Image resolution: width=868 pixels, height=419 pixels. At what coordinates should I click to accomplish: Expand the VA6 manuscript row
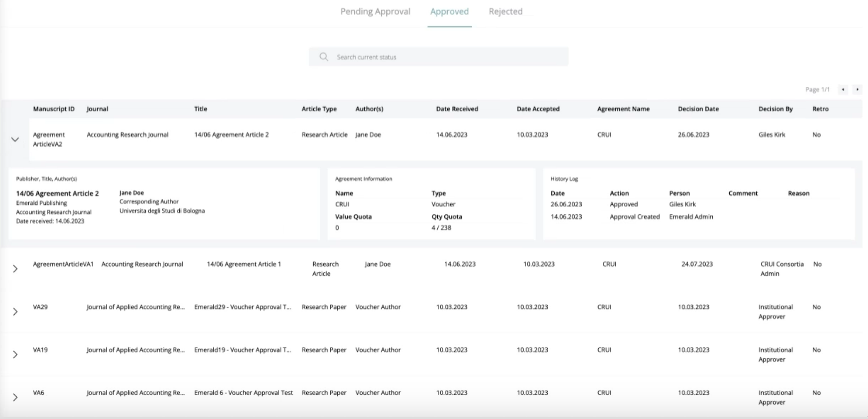(x=15, y=397)
